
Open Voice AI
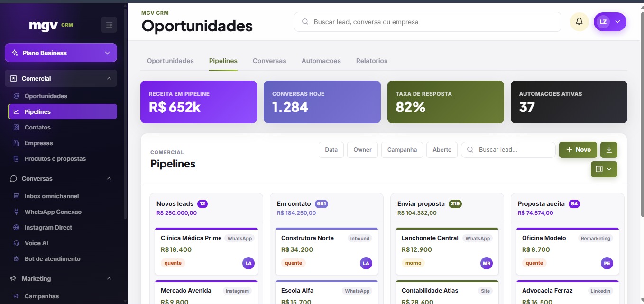tap(62, 243)
